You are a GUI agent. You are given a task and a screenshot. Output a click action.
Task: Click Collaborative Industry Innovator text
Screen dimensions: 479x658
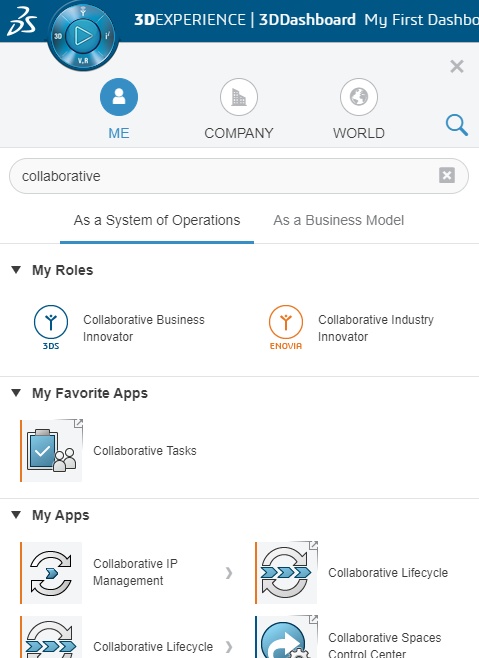pyautogui.click(x=376, y=328)
